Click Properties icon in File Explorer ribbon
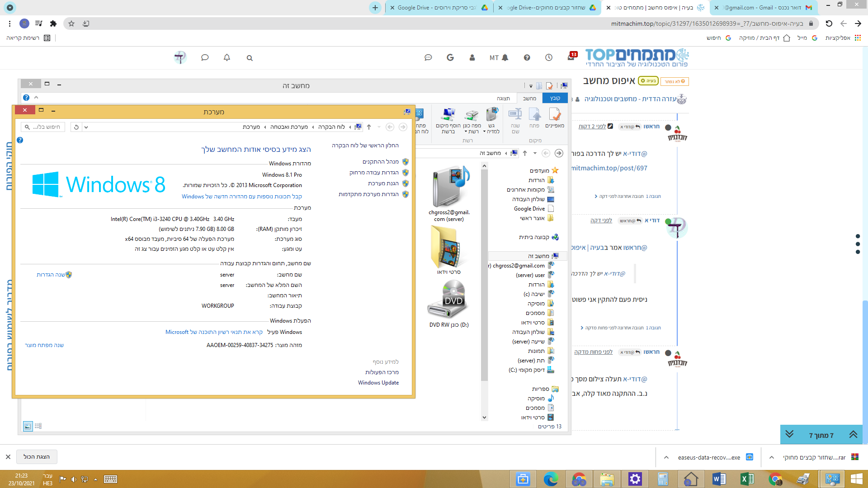868x488 pixels. point(555,118)
